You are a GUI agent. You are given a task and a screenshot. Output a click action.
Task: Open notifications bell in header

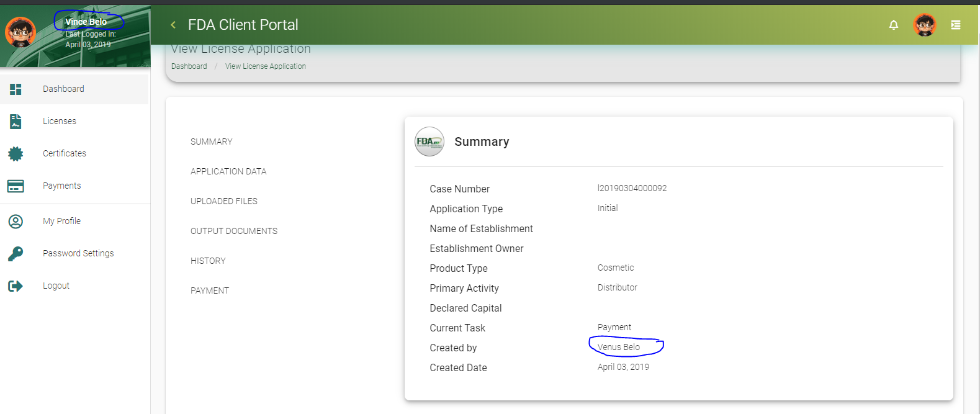[x=894, y=25]
